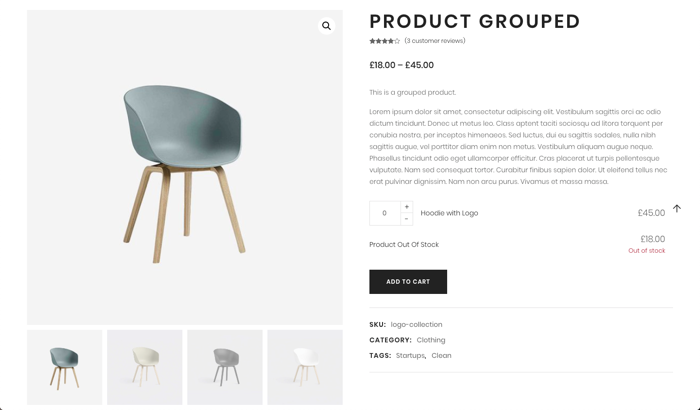This screenshot has height=410, width=700.
Task: Select the grey chair thumbnail
Action: 225,368
